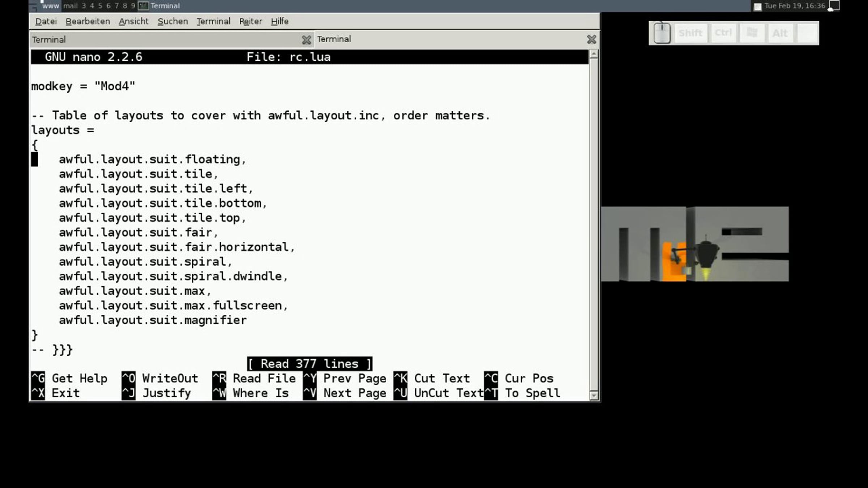Click the mouse icon in the key overlay
The image size is (868, 488).
[662, 33]
